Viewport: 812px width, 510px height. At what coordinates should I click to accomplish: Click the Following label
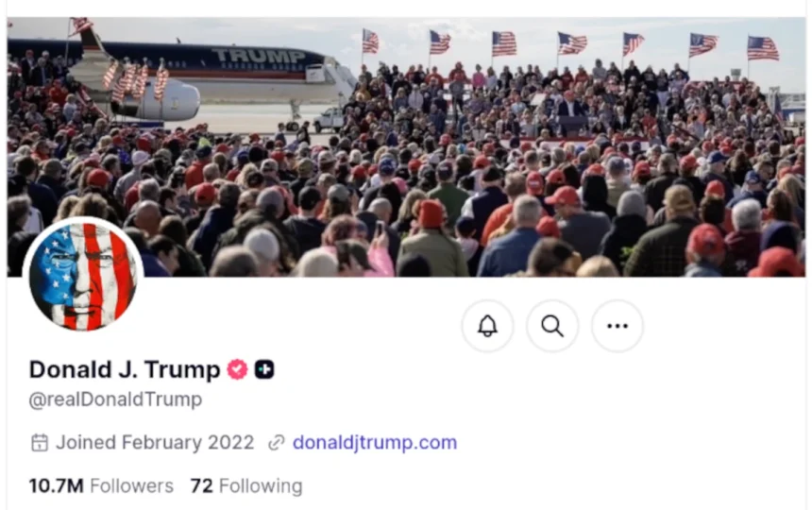261,485
